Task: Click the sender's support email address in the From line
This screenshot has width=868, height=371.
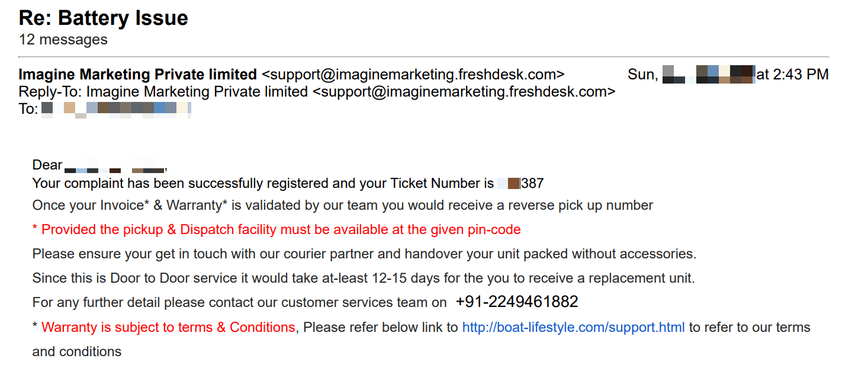Action: pyautogui.click(x=413, y=75)
